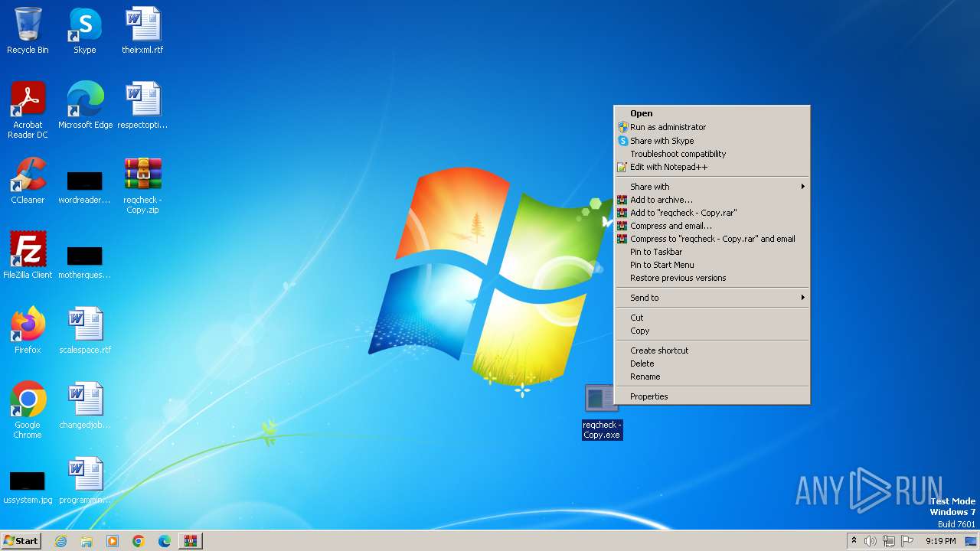Open Windows Explorer folder in taskbar
980x551 pixels.
click(87, 541)
